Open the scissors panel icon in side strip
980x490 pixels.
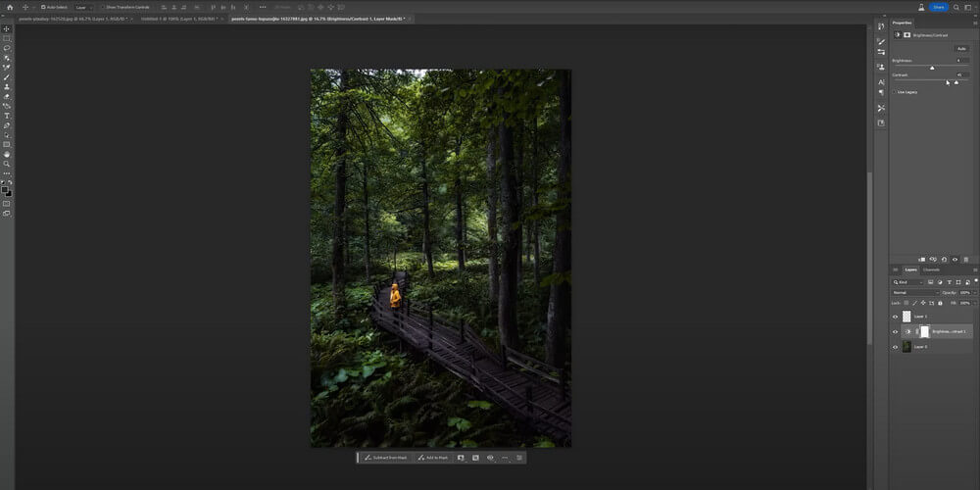(881, 108)
